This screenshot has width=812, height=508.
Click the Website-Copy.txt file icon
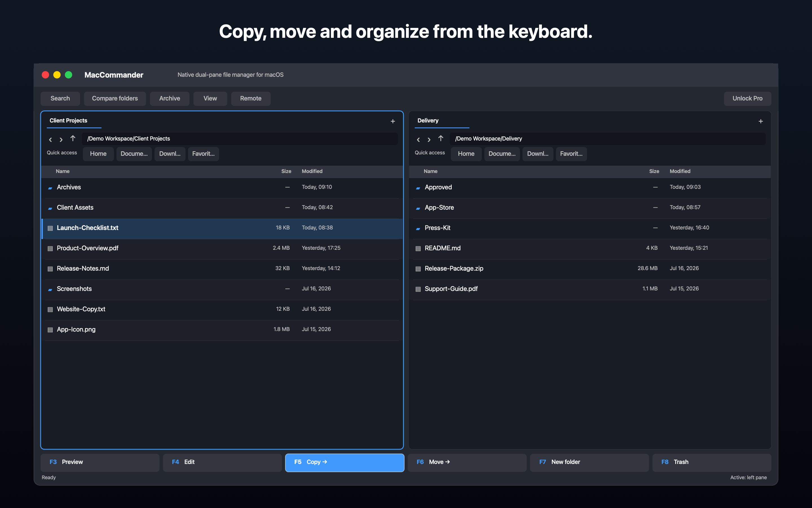50,309
